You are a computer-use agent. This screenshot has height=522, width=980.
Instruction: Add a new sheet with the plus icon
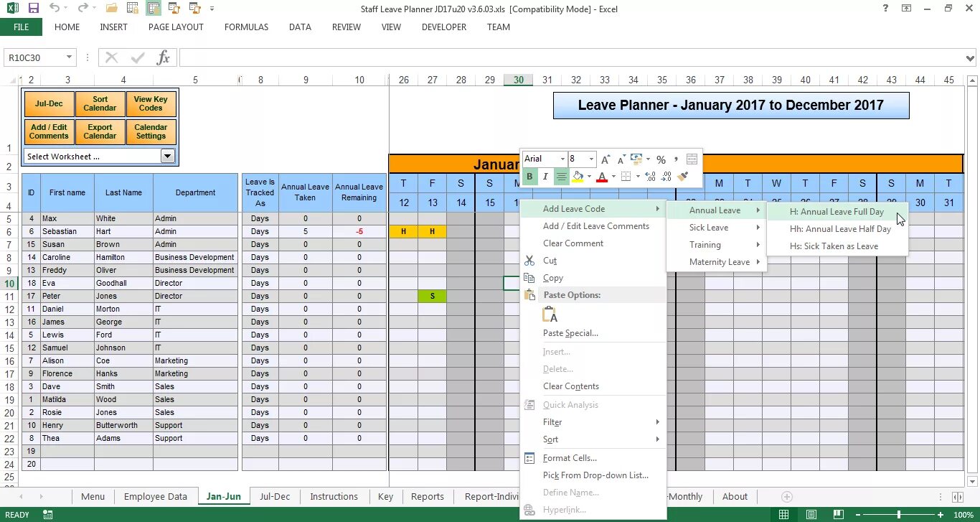(x=787, y=497)
